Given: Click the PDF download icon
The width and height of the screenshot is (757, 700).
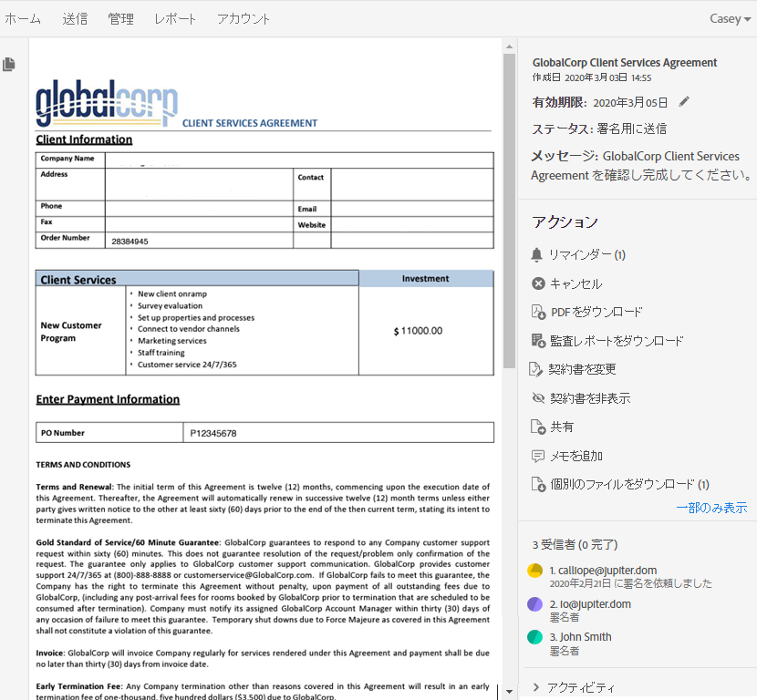Looking at the screenshot, I should (x=538, y=312).
